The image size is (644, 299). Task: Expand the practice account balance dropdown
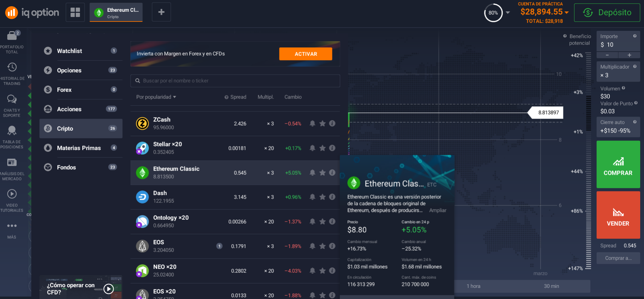click(x=567, y=12)
